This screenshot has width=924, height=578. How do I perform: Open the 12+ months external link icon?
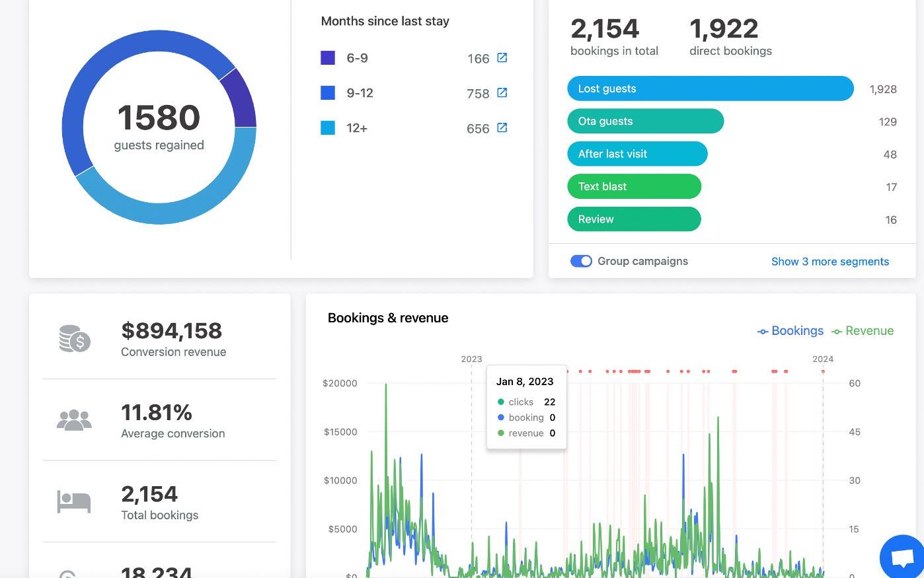(x=502, y=127)
